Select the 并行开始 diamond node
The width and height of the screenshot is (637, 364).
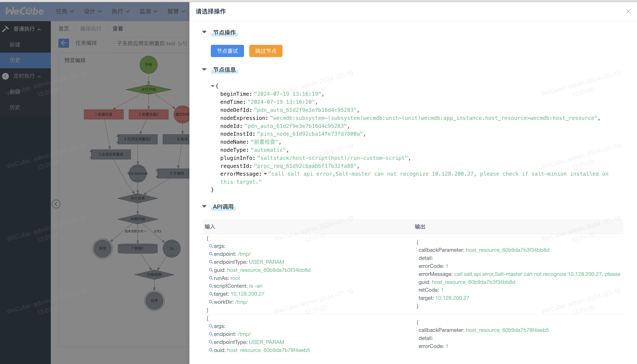[149, 89]
